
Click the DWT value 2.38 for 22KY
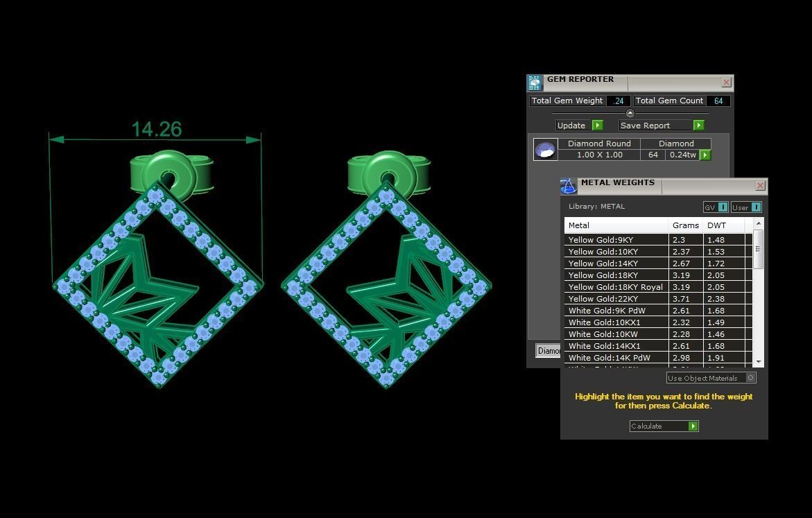click(716, 299)
